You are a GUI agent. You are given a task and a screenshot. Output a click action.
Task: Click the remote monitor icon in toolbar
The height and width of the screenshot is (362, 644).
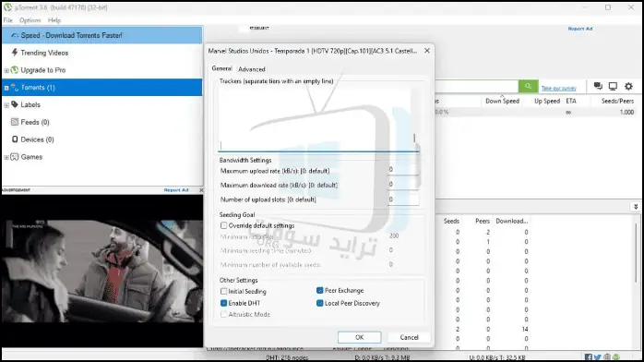(x=613, y=86)
